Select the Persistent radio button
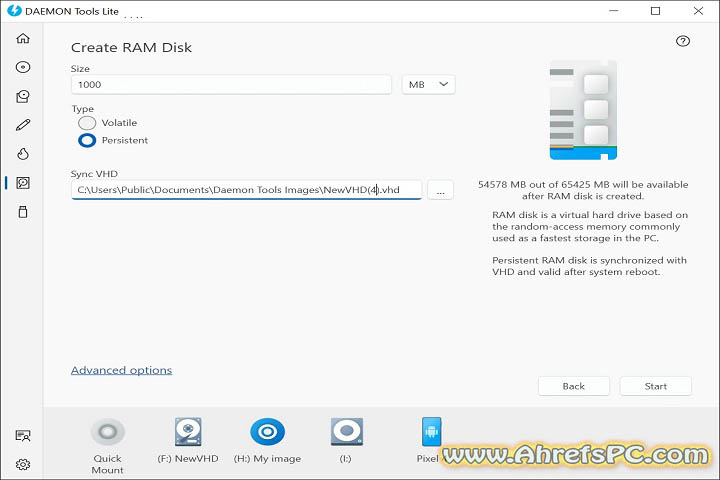 click(x=87, y=140)
